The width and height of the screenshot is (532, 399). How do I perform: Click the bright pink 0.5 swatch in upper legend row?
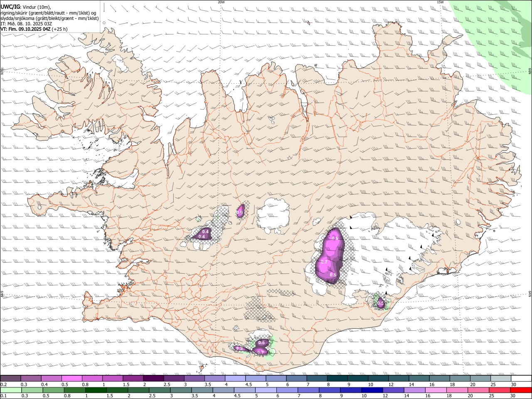72,379
